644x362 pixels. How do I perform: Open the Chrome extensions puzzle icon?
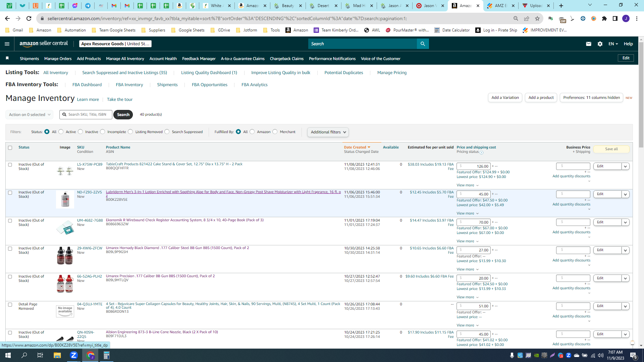point(604,18)
